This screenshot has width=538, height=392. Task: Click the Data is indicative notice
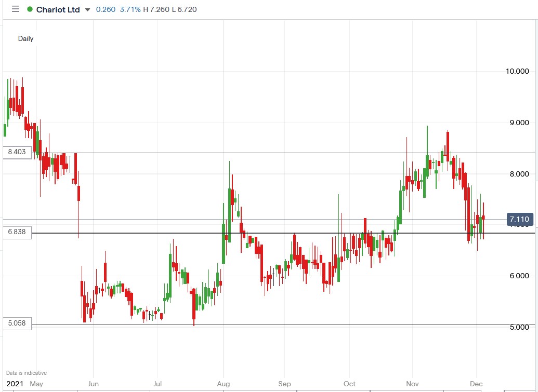pyautogui.click(x=27, y=372)
